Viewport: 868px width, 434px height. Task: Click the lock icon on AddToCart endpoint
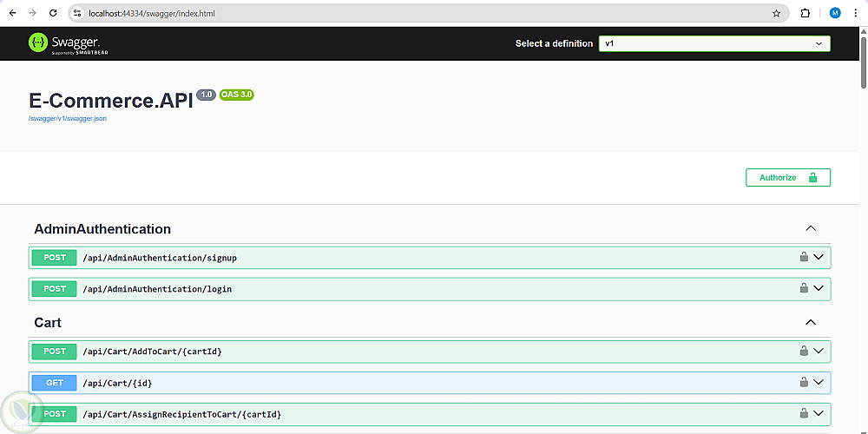(x=804, y=351)
